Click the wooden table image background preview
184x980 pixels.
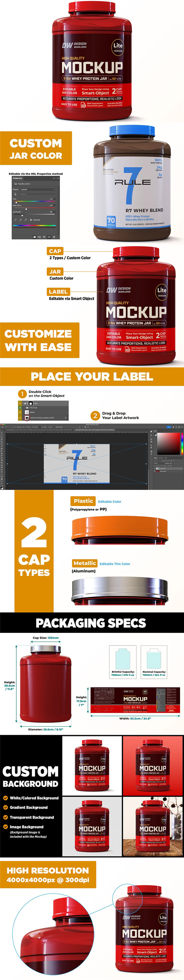tap(153, 827)
